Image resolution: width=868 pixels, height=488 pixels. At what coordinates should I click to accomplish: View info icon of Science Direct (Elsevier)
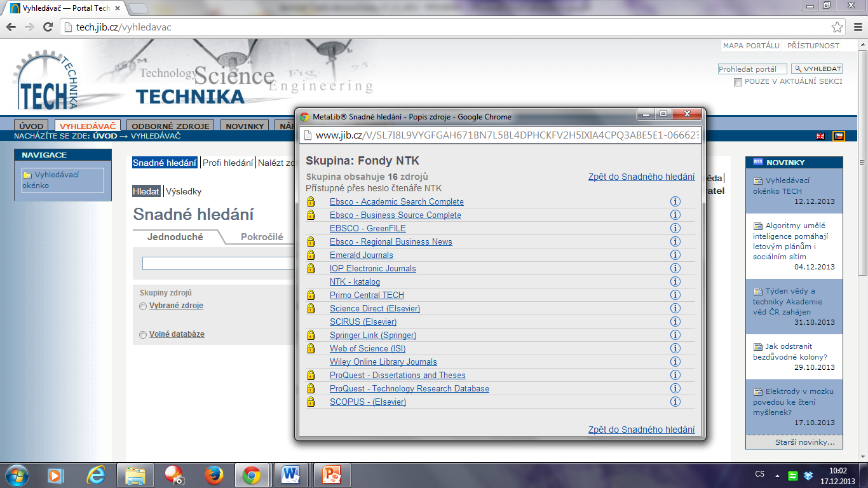coord(675,308)
